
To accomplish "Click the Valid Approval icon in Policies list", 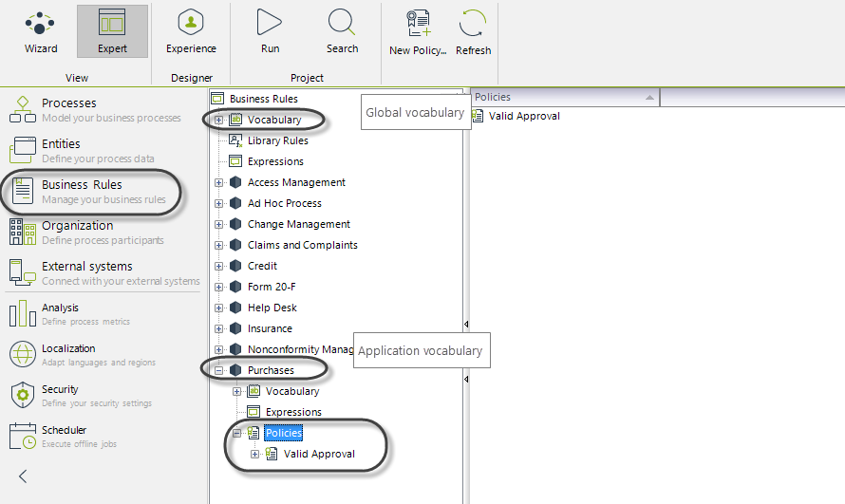I will click(x=478, y=116).
